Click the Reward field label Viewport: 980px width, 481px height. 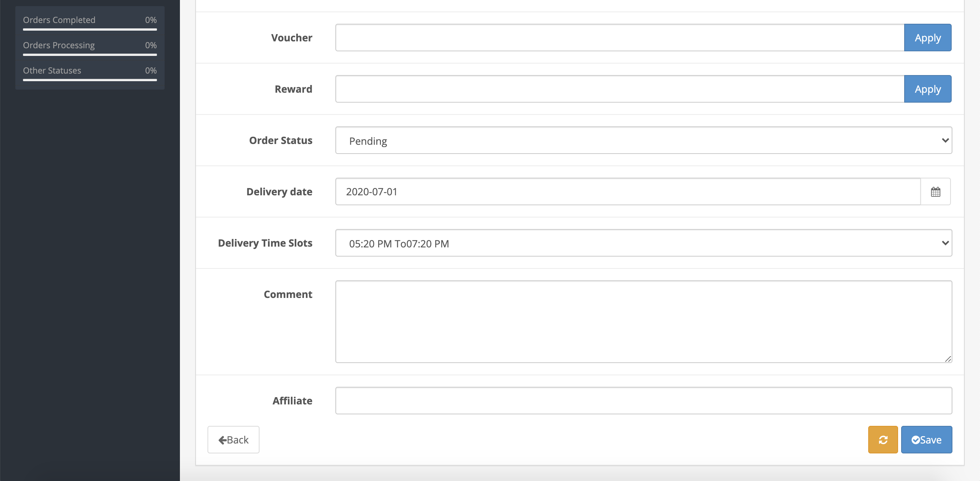point(294,89)
